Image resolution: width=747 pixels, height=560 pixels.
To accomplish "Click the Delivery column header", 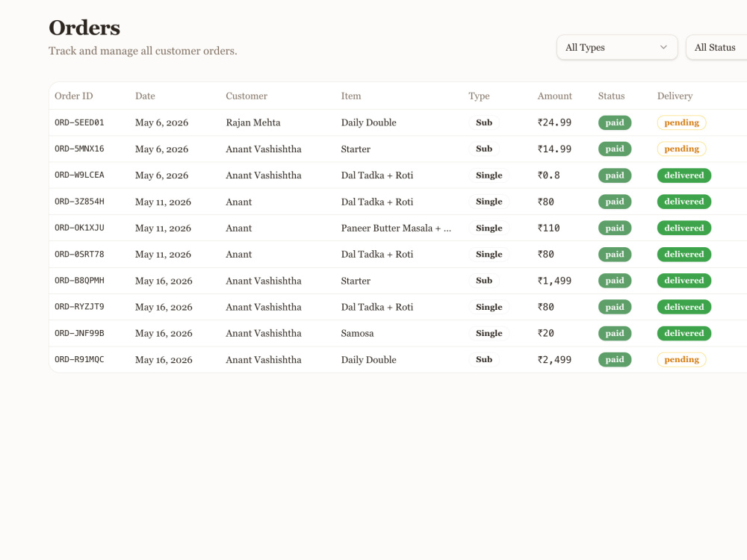I will (675, 96).
